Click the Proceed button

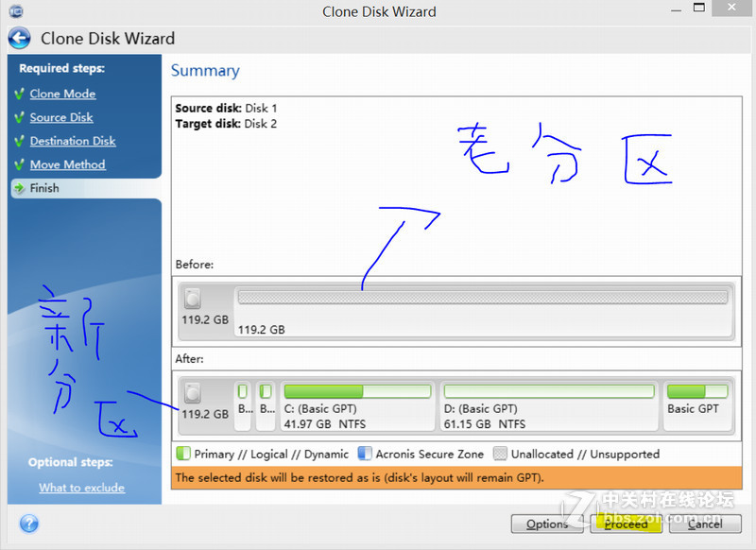pyautogui.click(x=626, y=524)
